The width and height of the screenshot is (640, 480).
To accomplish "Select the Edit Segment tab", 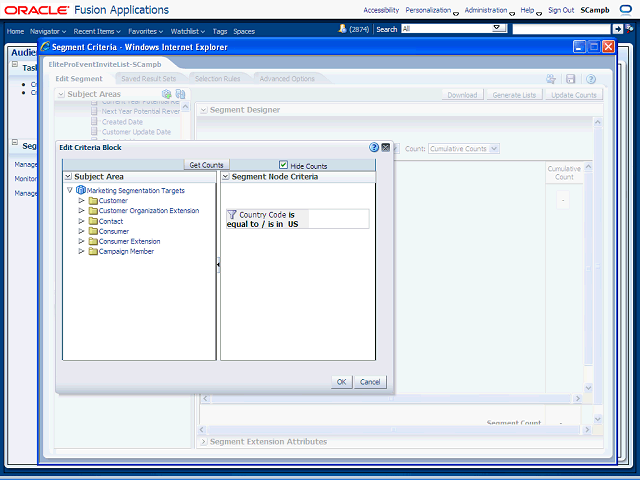I will coord(79,79).
